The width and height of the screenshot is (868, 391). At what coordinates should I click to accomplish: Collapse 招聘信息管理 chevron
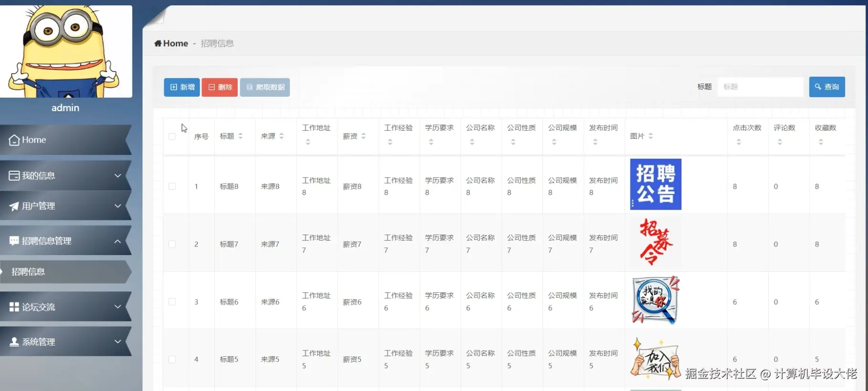click(117, 241)
